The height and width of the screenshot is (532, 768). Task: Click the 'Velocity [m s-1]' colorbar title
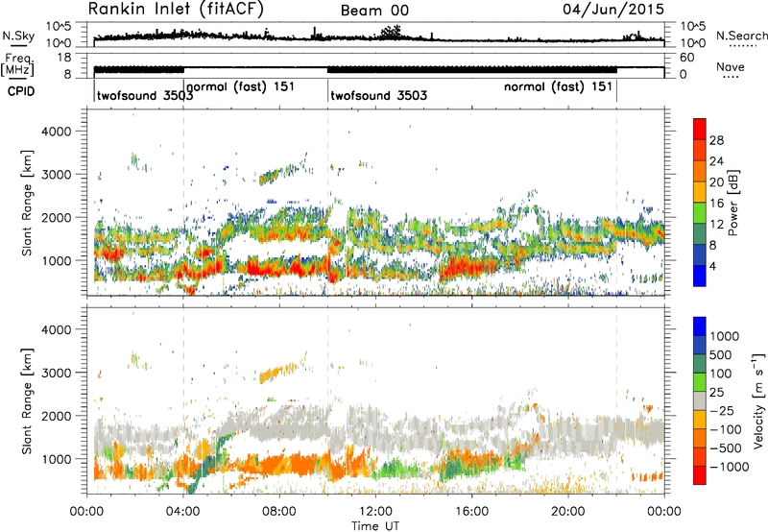(758, 400)
